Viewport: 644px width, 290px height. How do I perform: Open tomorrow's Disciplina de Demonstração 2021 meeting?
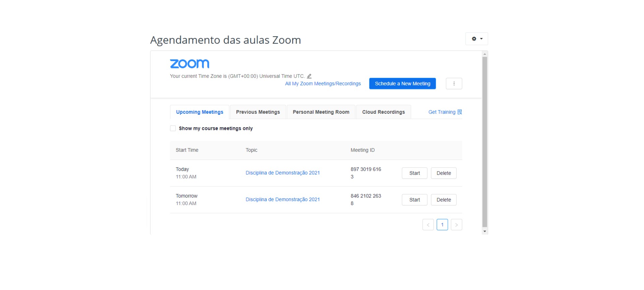(282, 199)
